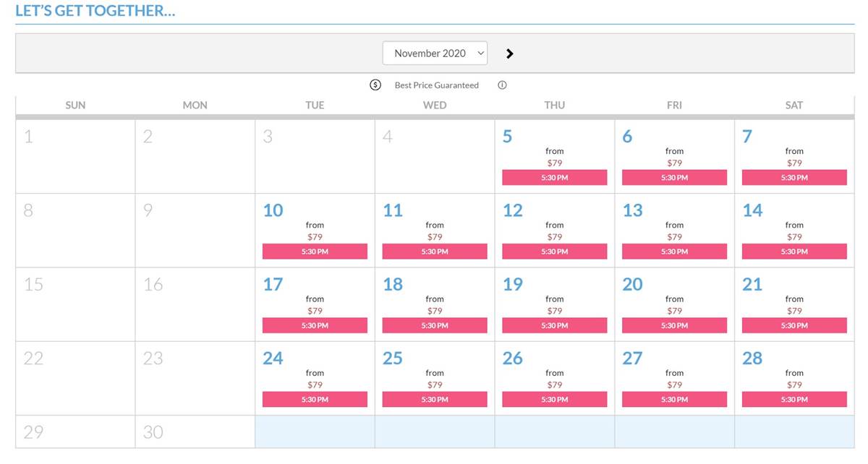Choose 5:30 PM on Saturday November 28
Image resolution: width=868 pixels, height=464 pixels.
coord(794,400)
